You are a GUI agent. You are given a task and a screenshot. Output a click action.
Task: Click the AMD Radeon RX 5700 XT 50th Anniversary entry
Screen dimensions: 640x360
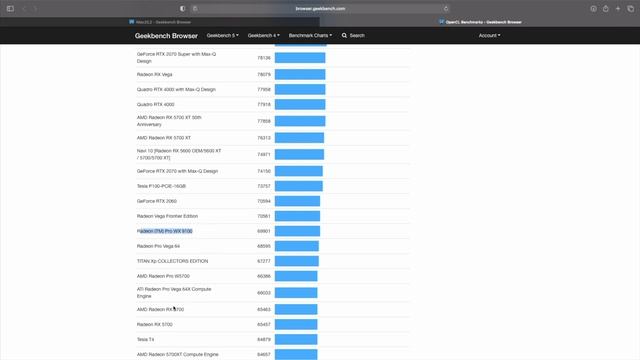[169, 121]
